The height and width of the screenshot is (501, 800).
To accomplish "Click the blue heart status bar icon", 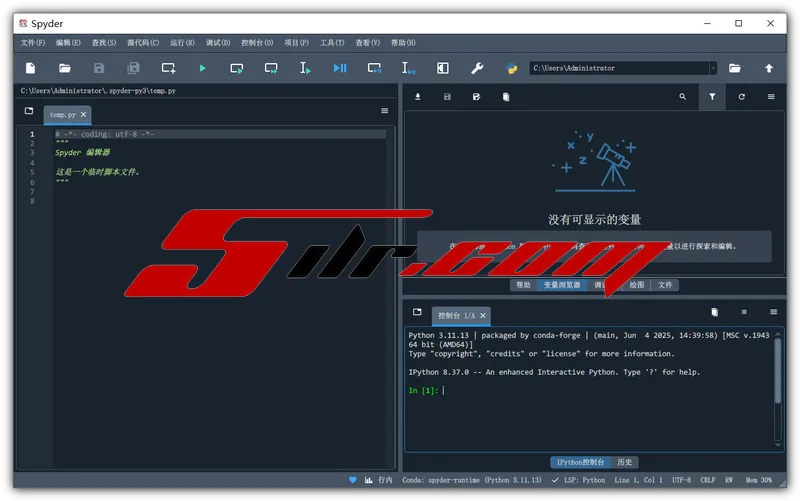I will (x=353, y=480).
